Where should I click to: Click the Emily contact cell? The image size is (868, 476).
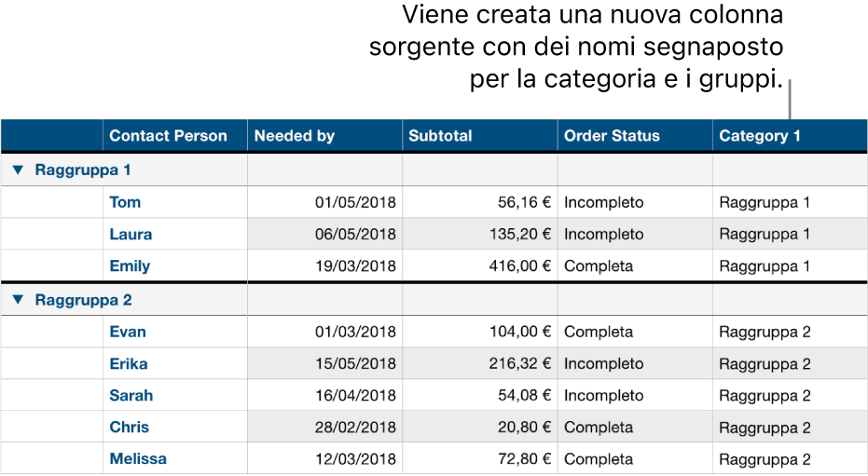tap(130, 265)
